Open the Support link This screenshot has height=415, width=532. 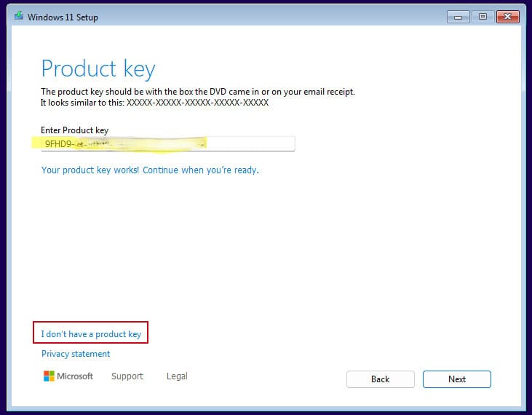click(x=127, y=376)
